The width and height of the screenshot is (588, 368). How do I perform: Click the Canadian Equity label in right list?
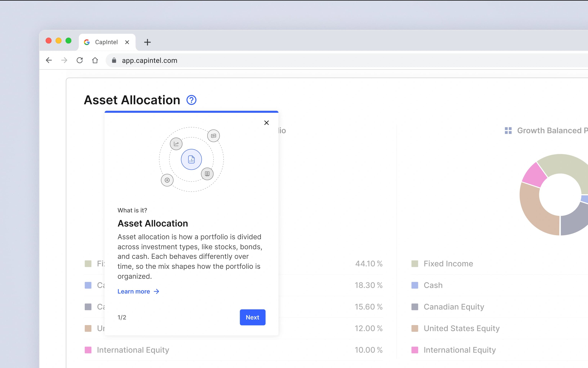tap(454, 307)
